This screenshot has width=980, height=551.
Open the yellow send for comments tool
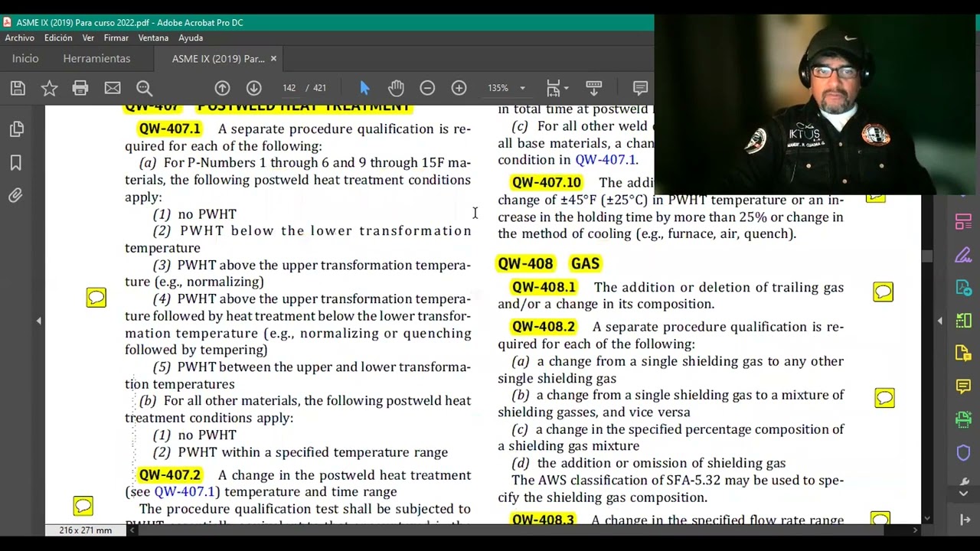coord(963,354)
